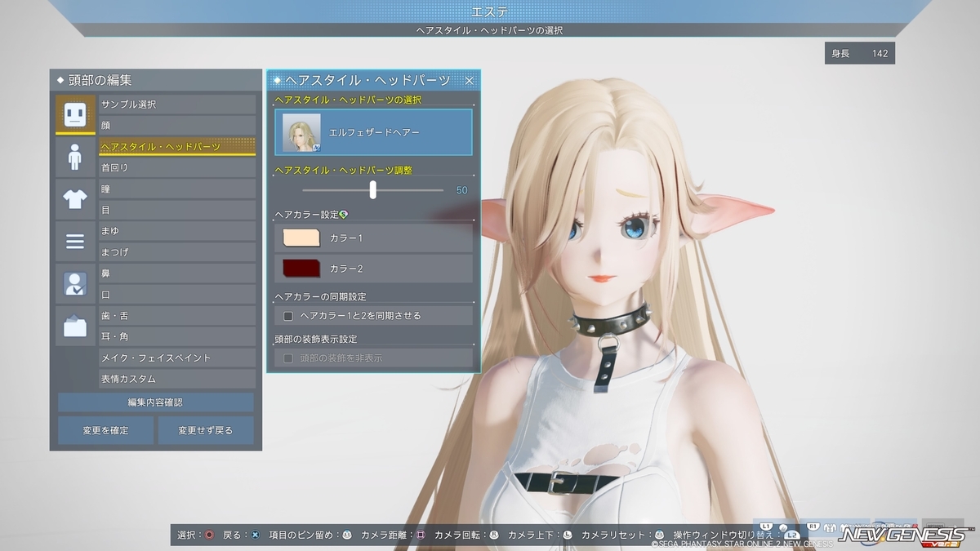Viewport: 980px width, 551px height.
Task: Open the costume t-shirt icon tab
Action: click(x=74, y=198)
